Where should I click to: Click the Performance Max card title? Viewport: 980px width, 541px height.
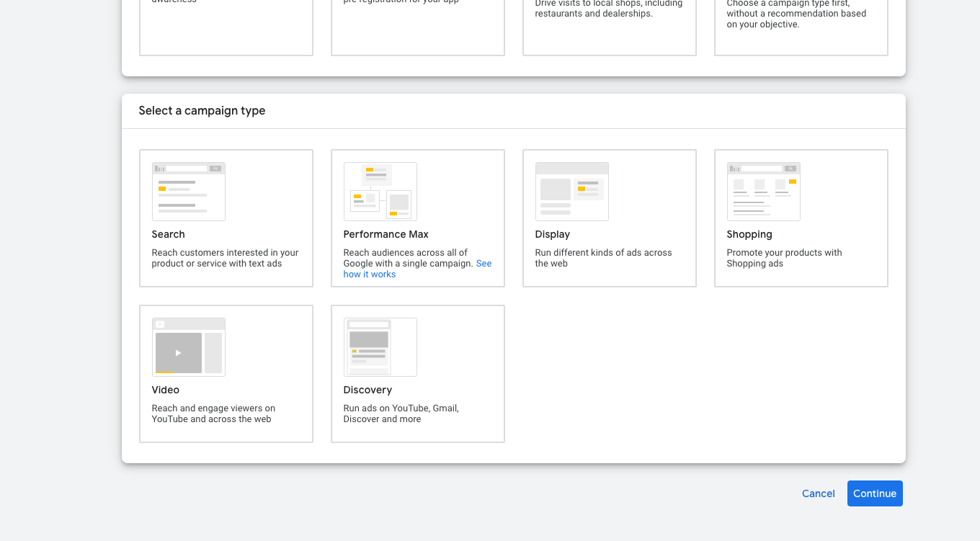tap(386, 234)
